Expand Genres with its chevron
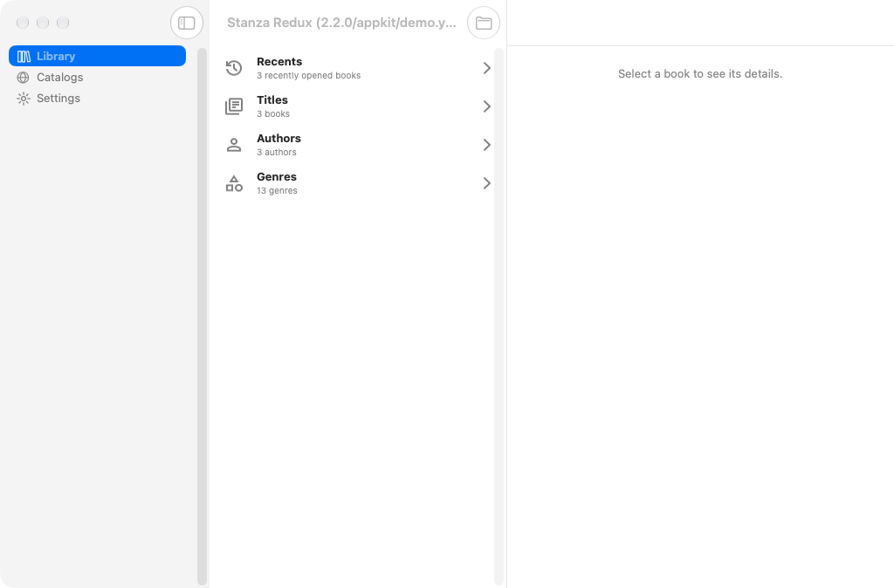 (x=486, y=183)
